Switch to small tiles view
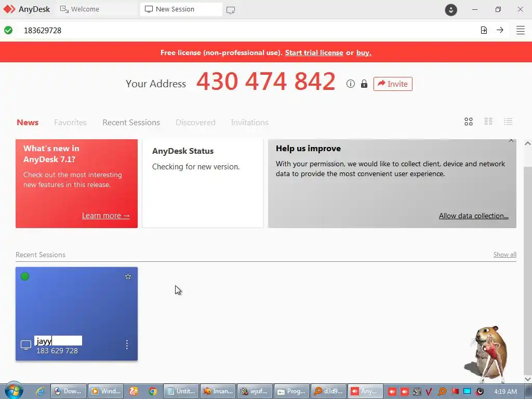The image size is (532, 399). [x=488, y=122]
